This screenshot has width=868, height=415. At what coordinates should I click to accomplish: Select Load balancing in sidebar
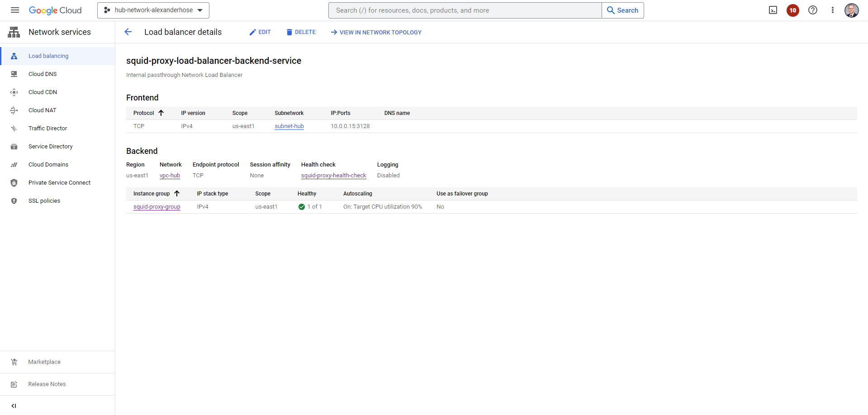pos(57,56)
